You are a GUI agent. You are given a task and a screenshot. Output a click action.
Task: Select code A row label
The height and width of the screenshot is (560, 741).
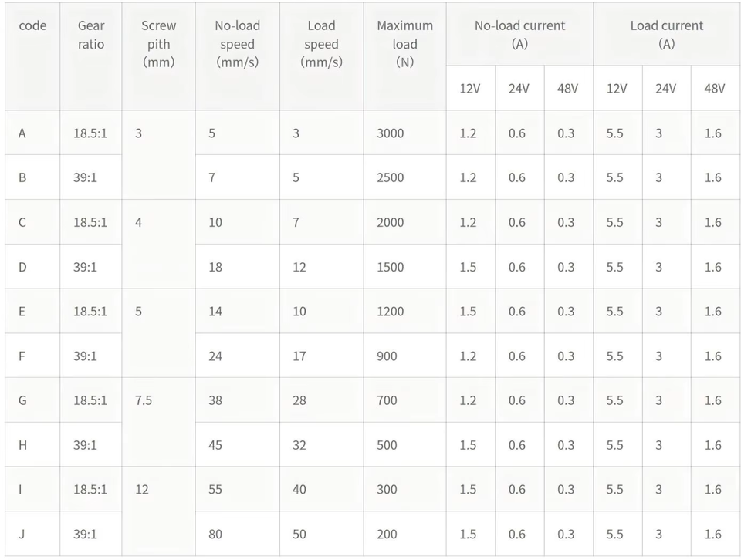coord(22,133)
